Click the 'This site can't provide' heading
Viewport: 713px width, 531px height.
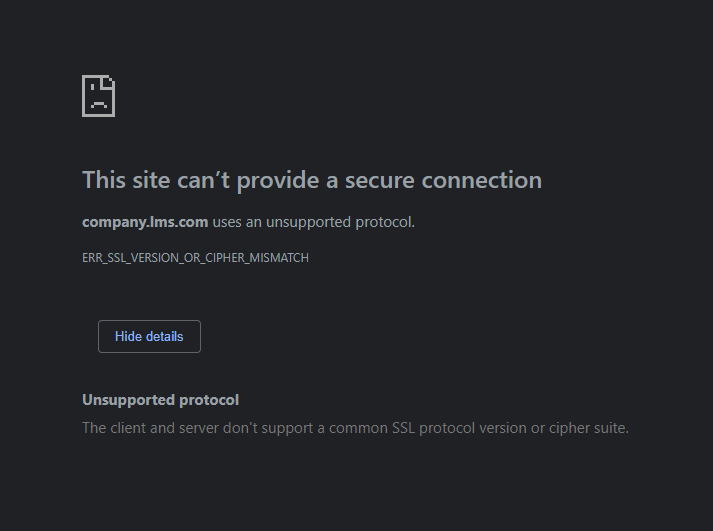(312, 180)
